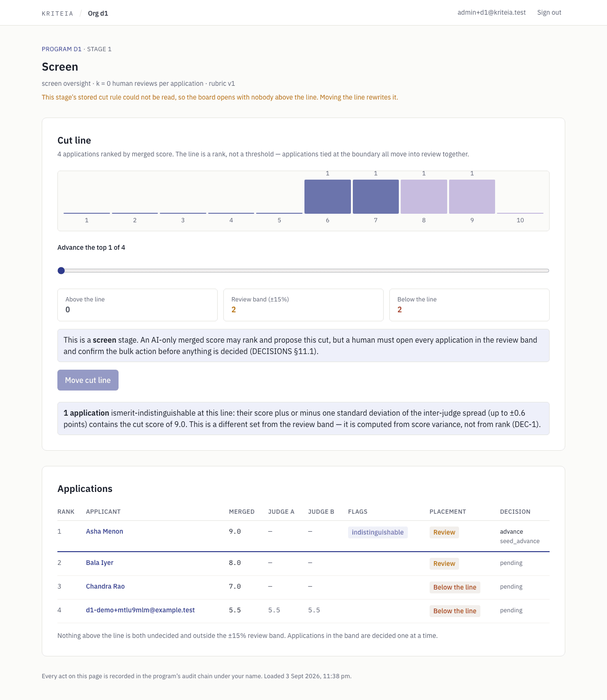Click merged score 8.0 in Bala Iyer row

(x=235, y=563)
